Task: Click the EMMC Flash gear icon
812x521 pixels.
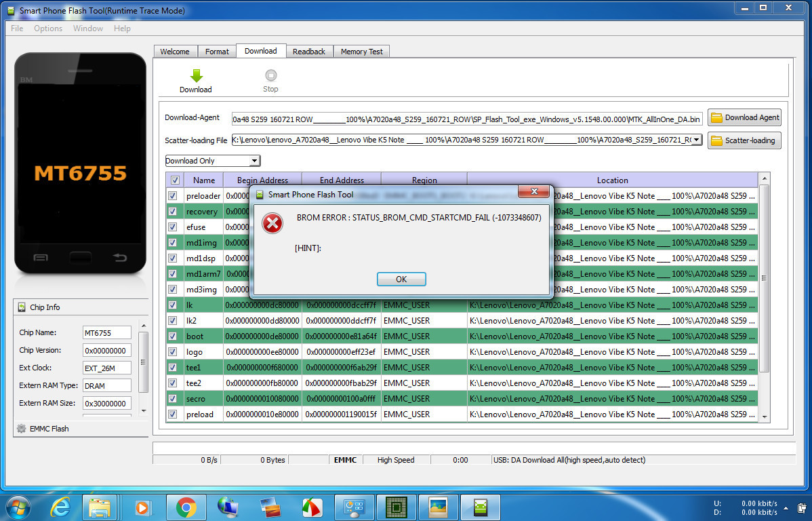Action: pos(21,428)
